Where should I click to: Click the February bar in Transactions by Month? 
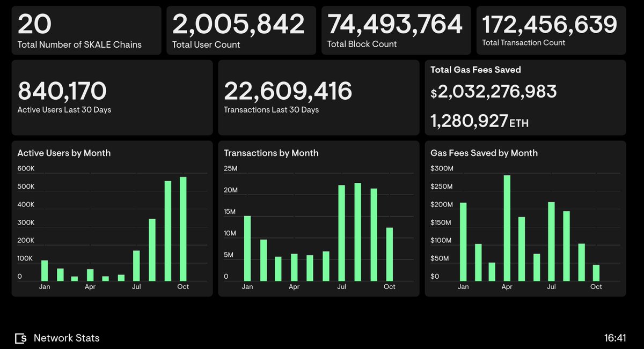click(x=263, y=261)
